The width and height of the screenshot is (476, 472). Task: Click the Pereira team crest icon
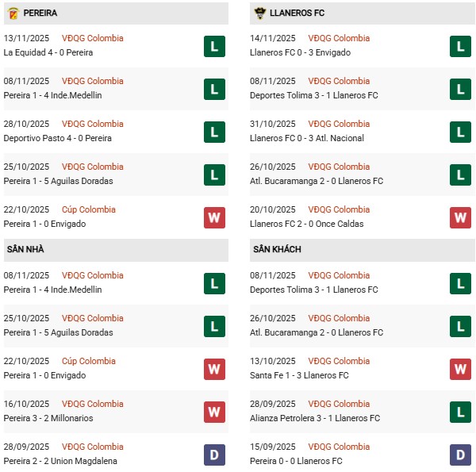click(13, 13)
